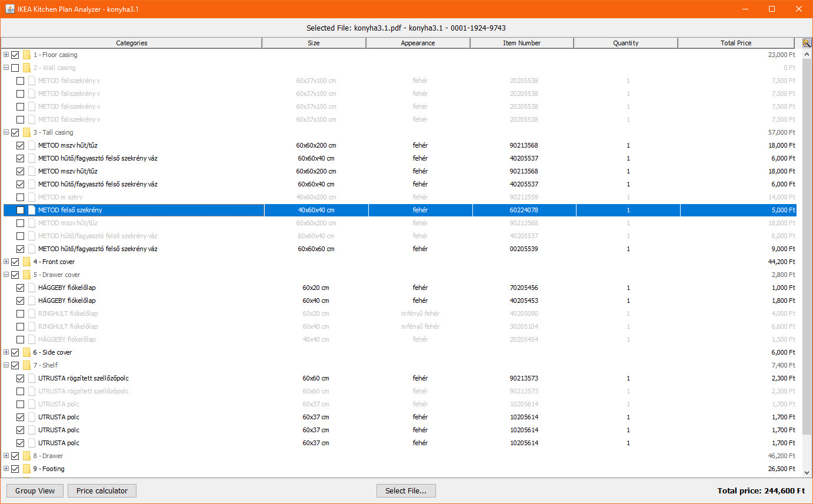Screen dimensions: 813x504
Task: Toggle the Drawer cover category checkbox
Action: 15,275
